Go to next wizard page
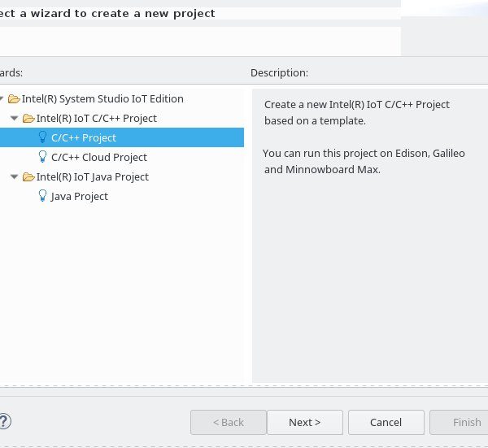Viewport: 488px width, 448px height. click(305, 422)
